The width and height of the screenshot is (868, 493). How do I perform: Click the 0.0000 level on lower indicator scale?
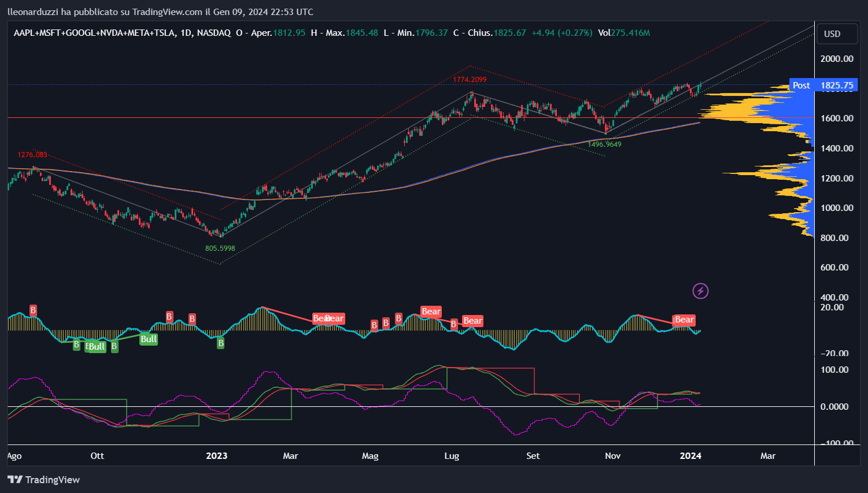pos(834,407)
